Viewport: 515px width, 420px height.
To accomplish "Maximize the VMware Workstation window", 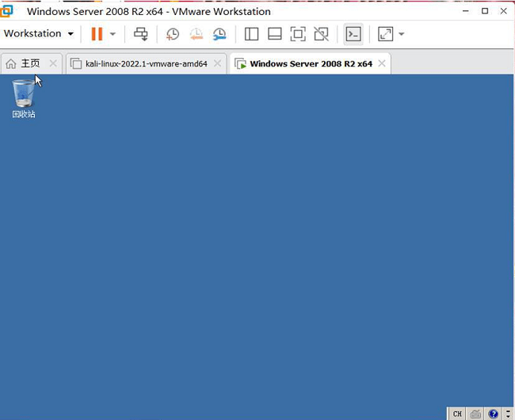I will pyautogui.click(x=485, y=11).
